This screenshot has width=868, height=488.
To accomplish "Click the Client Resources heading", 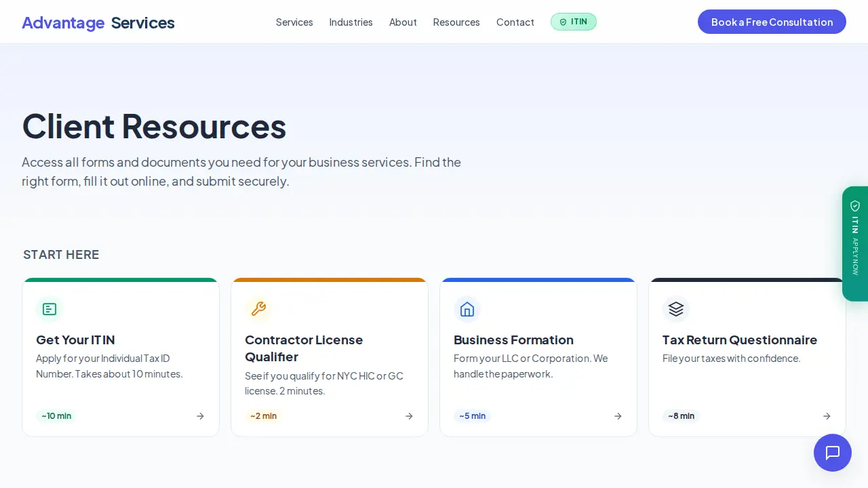I will pyautogui.click(x=154, y=126).
